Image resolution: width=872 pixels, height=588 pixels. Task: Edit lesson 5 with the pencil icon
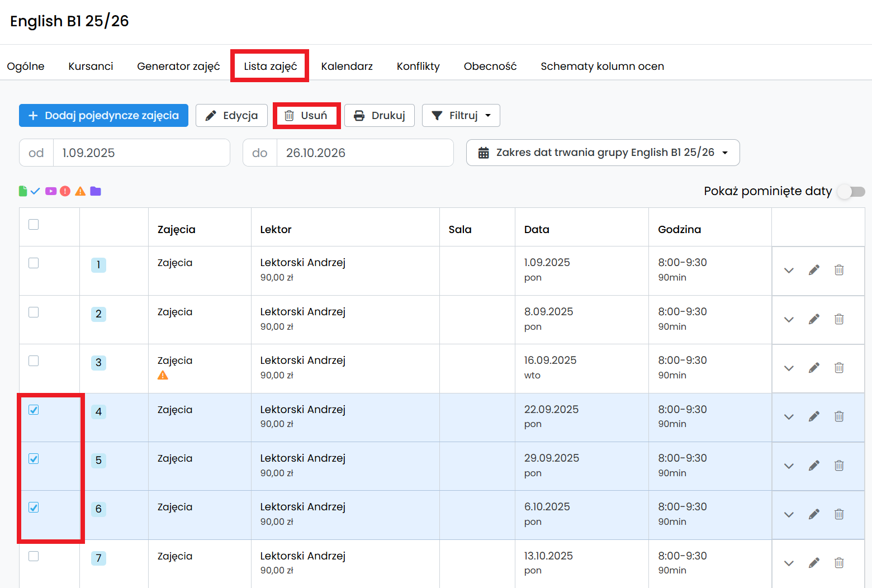tap(814, 466)
